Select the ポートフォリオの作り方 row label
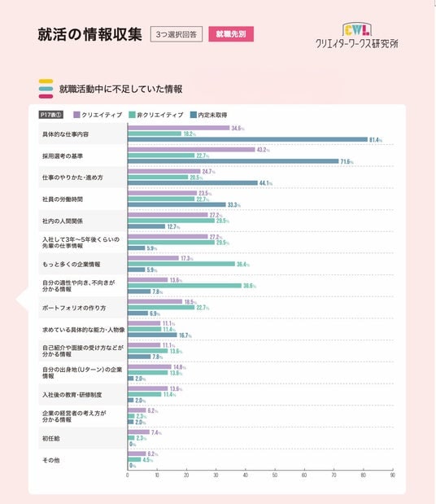436x504 pixels. (74, 308)
